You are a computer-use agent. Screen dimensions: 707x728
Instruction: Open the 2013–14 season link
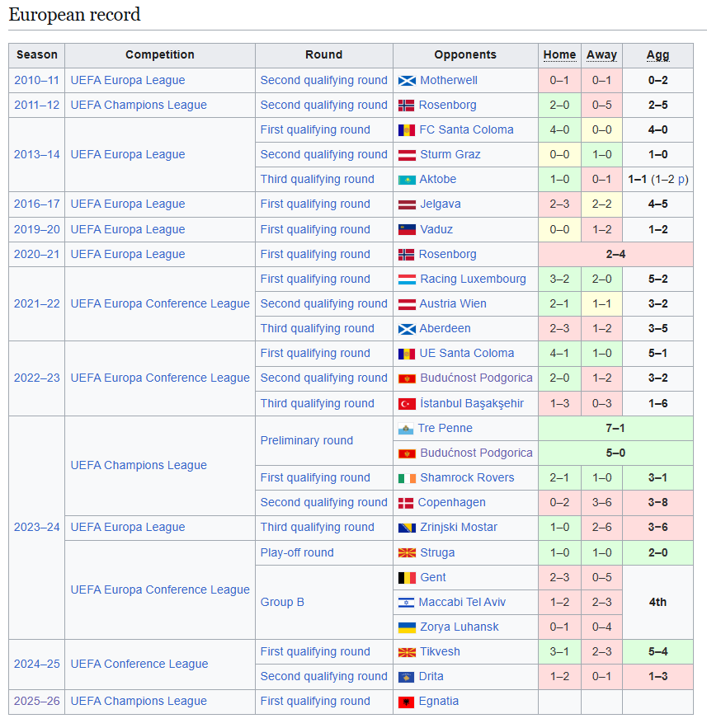coord(36,155)
